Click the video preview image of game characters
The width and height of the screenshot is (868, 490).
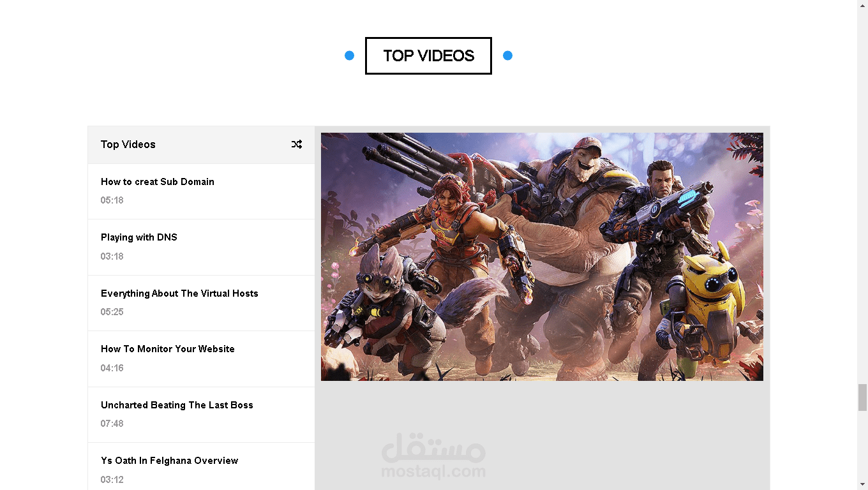click(542, 256)
